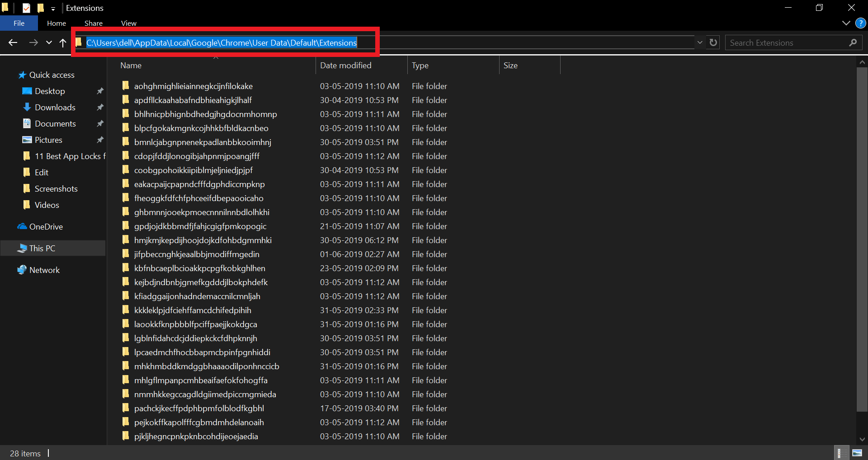Open the File menu
868x460 pixels.
[19, 23]
